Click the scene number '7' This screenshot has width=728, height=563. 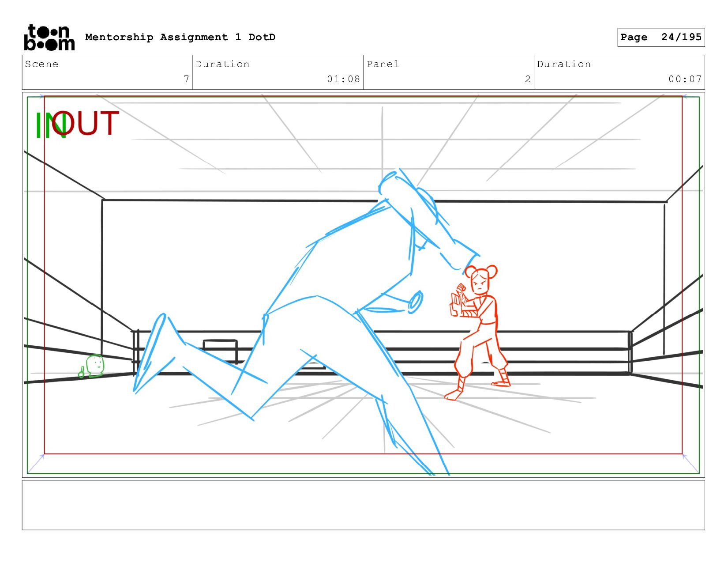[x=187, y=79]
